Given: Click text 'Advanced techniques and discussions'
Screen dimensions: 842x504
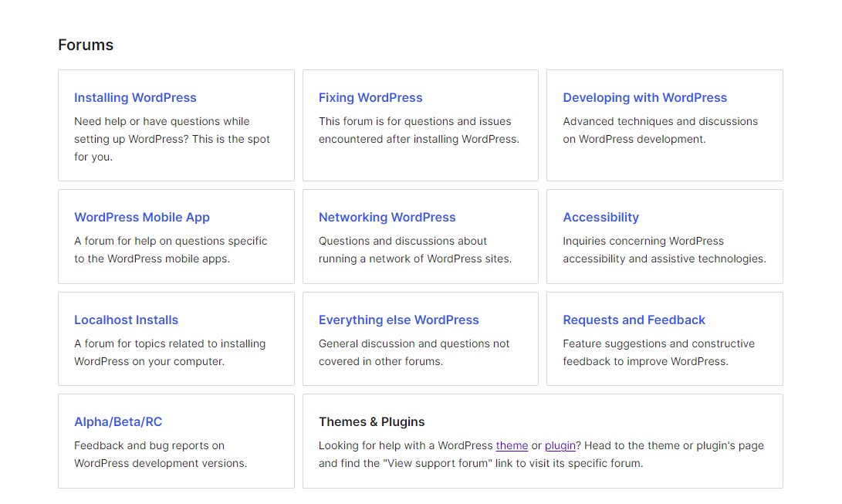Looking at the screenshot, I should point(661,121).
